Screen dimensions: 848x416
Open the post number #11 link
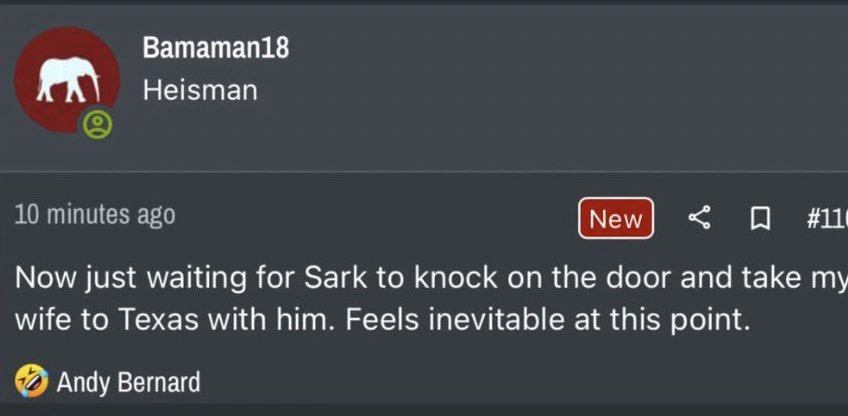(826, 218)
